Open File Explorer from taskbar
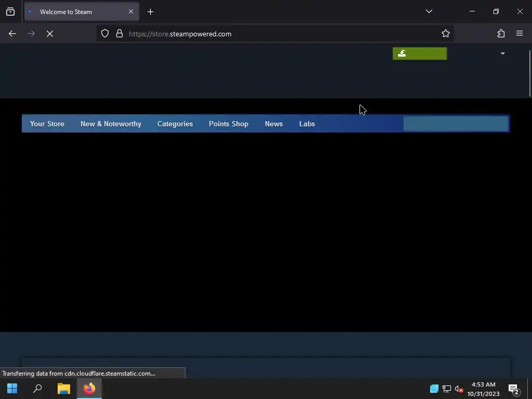 (63, 389)
